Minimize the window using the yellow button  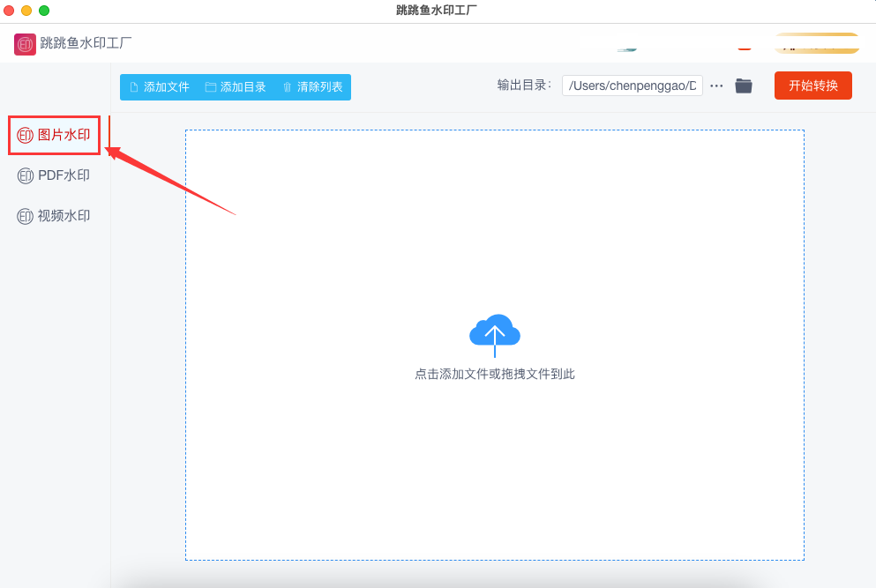tap(26, 10)
